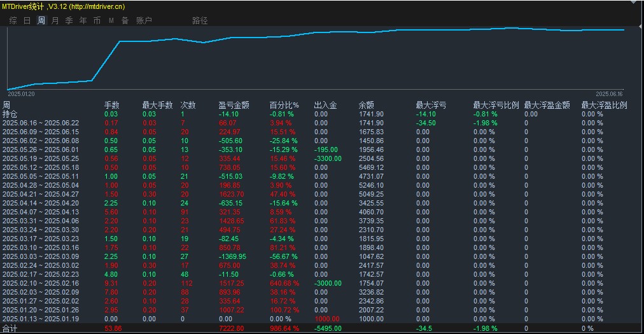Open the http://mtdriver.cn link in title
This screenshot has width=644, height=334.
click(97, 6)
